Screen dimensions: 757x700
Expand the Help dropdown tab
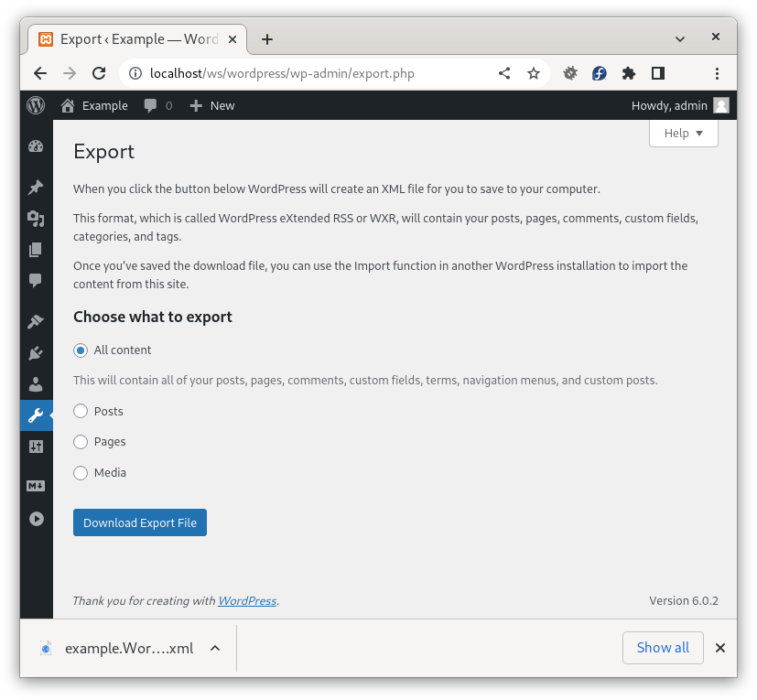point(683,133)
